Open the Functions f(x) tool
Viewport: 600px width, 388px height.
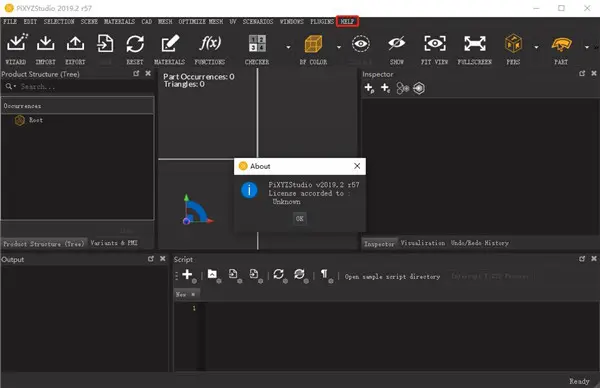(210, 43)
